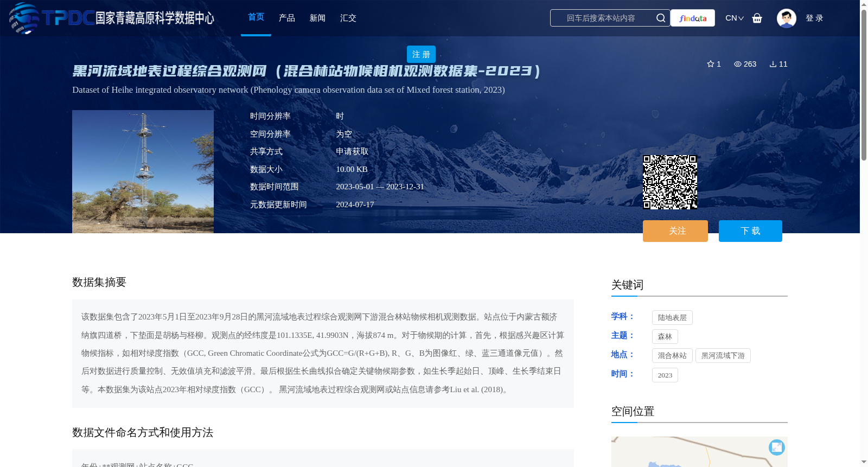
Task: Click the 2024-07-17 update date
Action: pos(355,204)
